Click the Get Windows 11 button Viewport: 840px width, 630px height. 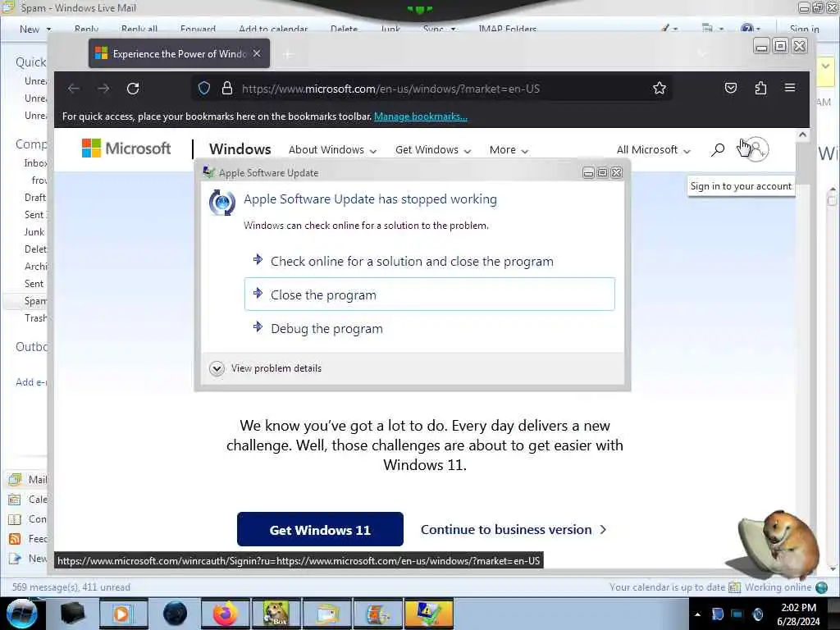[x=320, y=529]
